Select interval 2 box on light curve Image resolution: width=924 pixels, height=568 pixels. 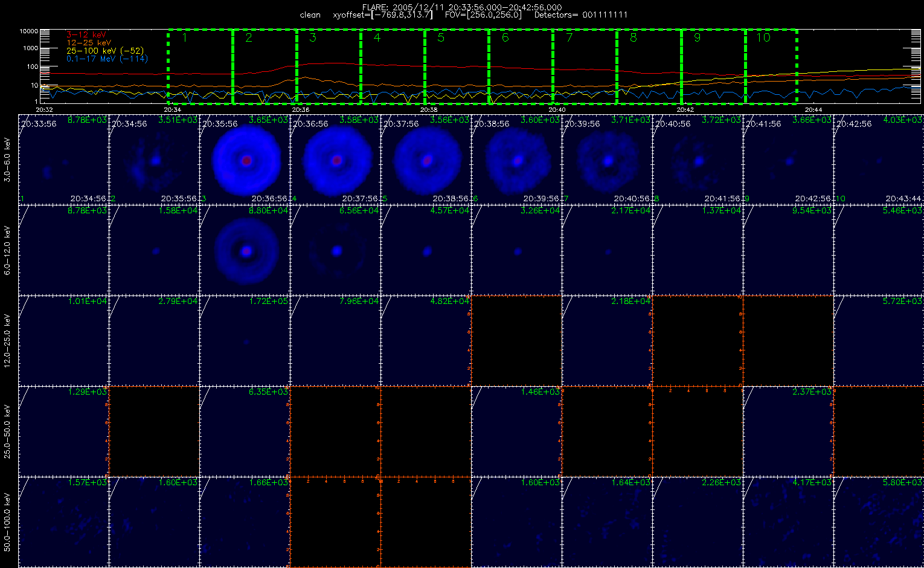[x=265, y=66]
